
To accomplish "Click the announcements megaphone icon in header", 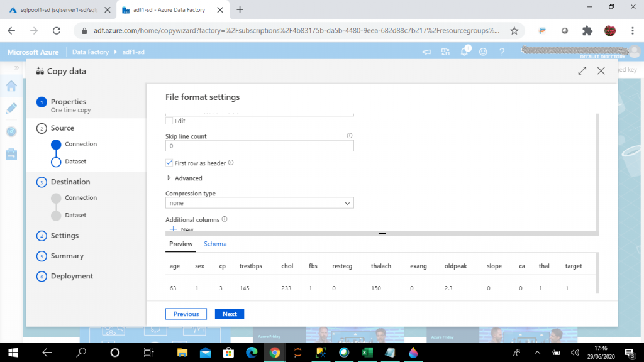I will click(x=427, y=52).
